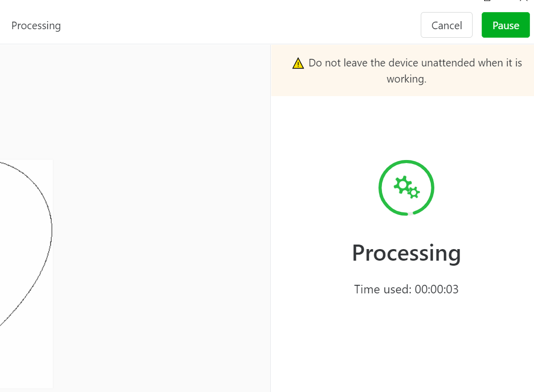Click the blank area below the time used readout
Viewport: 534px width, 392px height.
[x=403, y=344]
